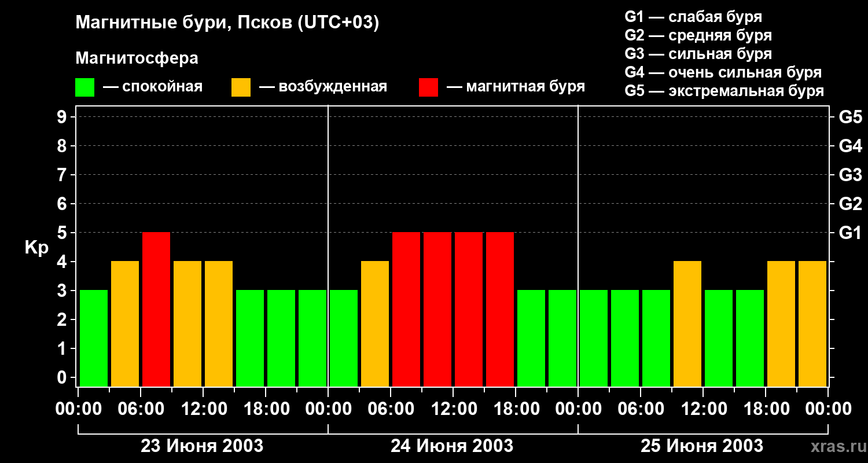Image resolution: width=868 pixels, height=463 pixels.
Task: Select the first green bar of 23 Июня
Action: tap(94, 338)
